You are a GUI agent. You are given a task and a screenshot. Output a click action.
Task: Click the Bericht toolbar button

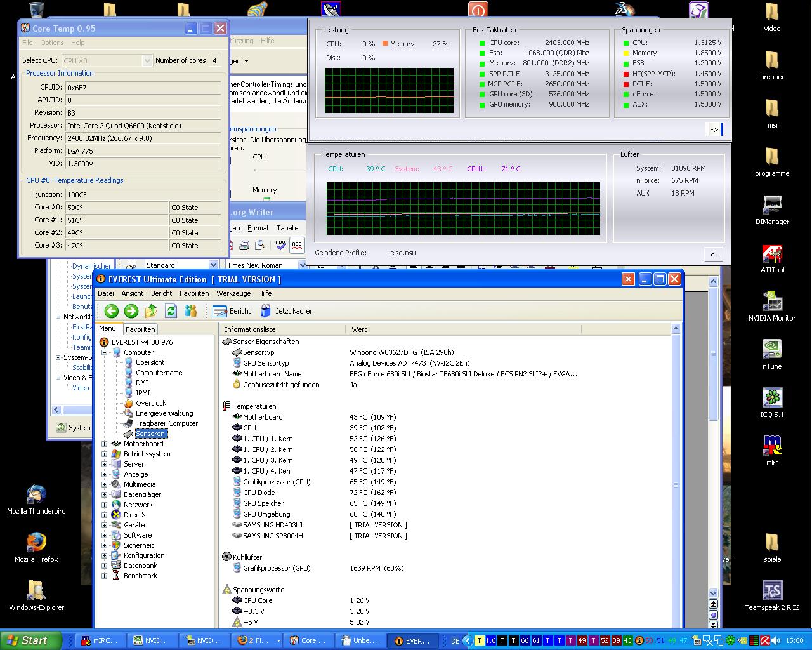(x=232, y=311)
